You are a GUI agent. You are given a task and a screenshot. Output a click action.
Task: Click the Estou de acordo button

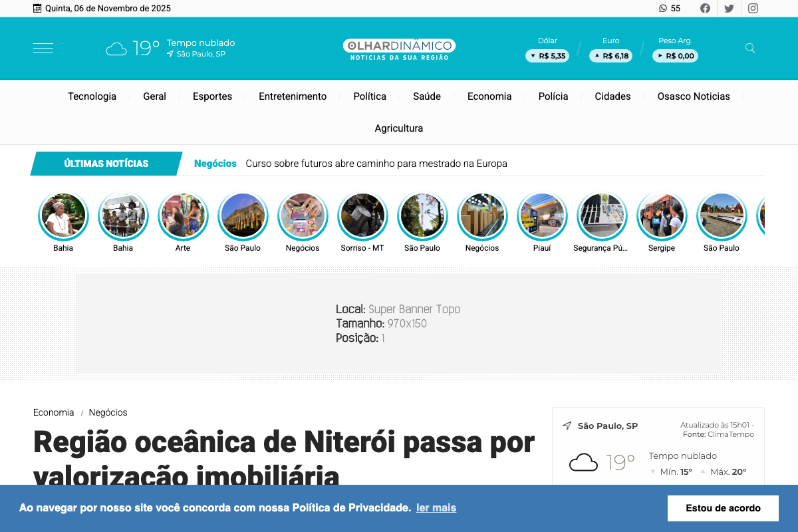click(x=723, y=508)
